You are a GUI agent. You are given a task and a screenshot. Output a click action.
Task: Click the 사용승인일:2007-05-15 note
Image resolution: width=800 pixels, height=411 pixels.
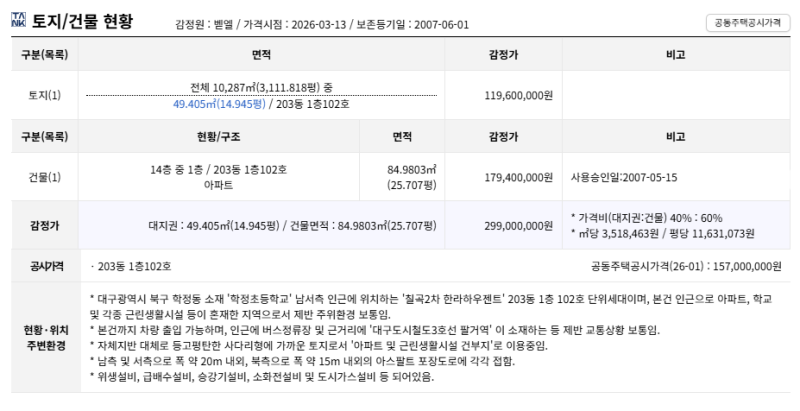[x=624, y=177]
